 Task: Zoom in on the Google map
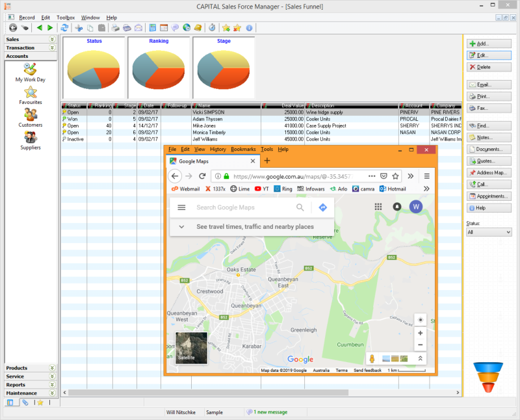tap(420, 333)
